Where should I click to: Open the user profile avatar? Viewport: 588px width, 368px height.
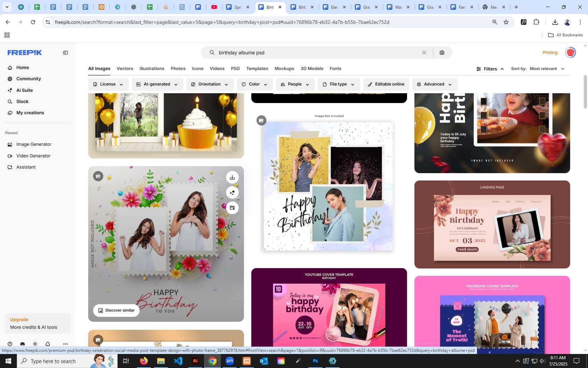[x=570, y=53]
